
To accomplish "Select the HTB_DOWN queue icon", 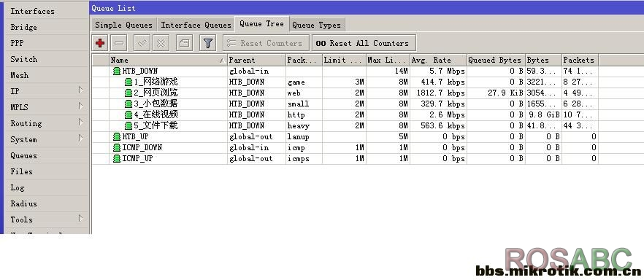I will coord(117,71).
